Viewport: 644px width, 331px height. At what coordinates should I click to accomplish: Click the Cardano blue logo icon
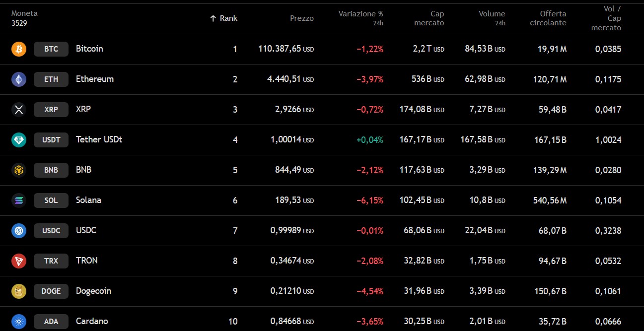pos(19,321)
